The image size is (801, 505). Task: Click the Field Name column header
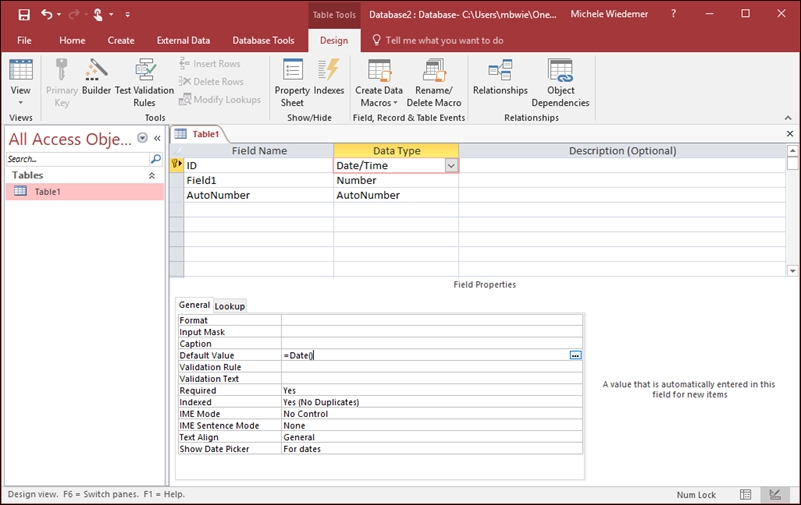click(258, 151)
